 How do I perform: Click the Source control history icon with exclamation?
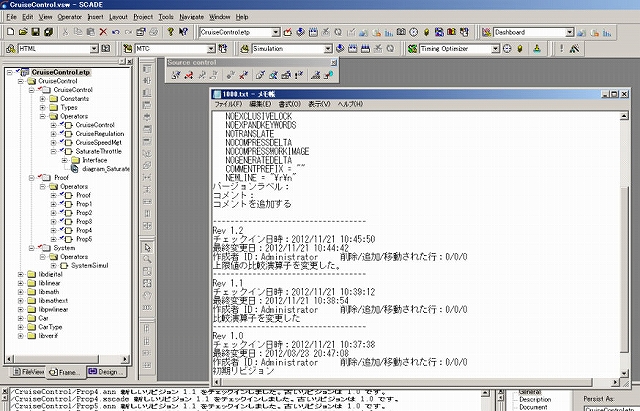pyautogui.click(x=299, y=75)
